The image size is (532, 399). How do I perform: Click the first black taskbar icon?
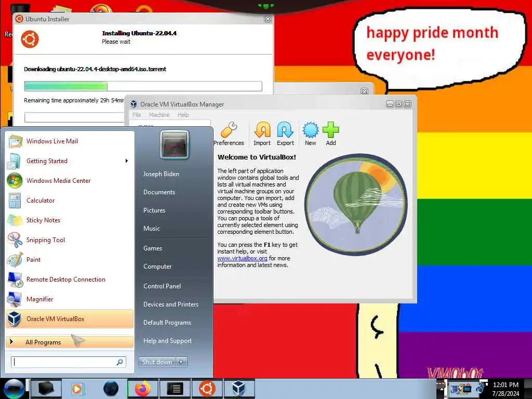tap(46, 389)
